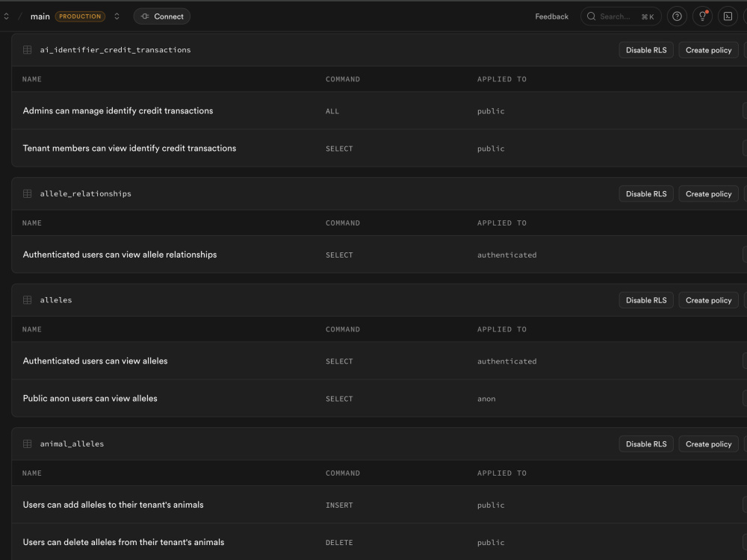Select policy 'Tenant members can view identify credit transactions'
Viewport: 747px width, 560px height.
(129, 148)
